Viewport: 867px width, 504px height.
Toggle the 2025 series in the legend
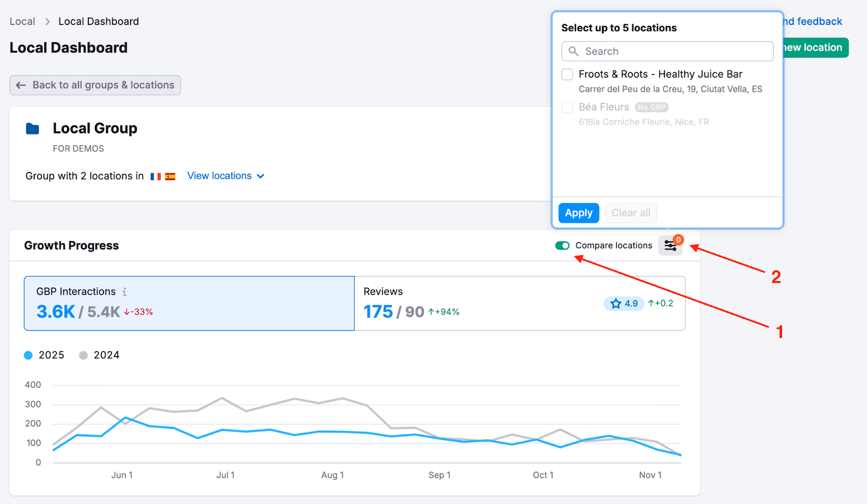[x=44, y=355]
